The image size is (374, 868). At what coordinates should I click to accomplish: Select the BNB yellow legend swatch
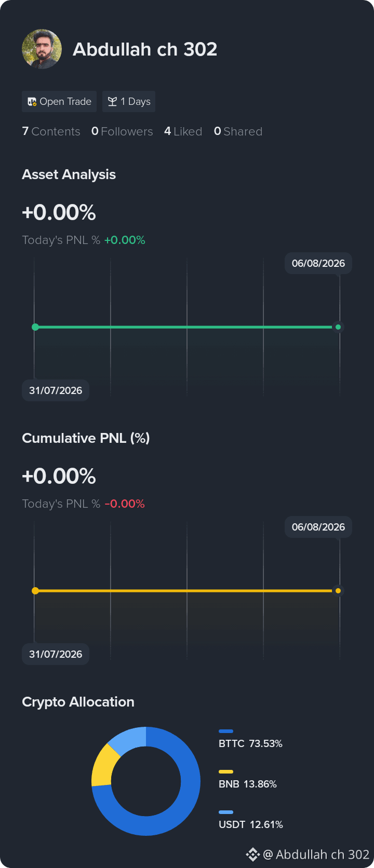pyautogui.click(x=226, y=771)
